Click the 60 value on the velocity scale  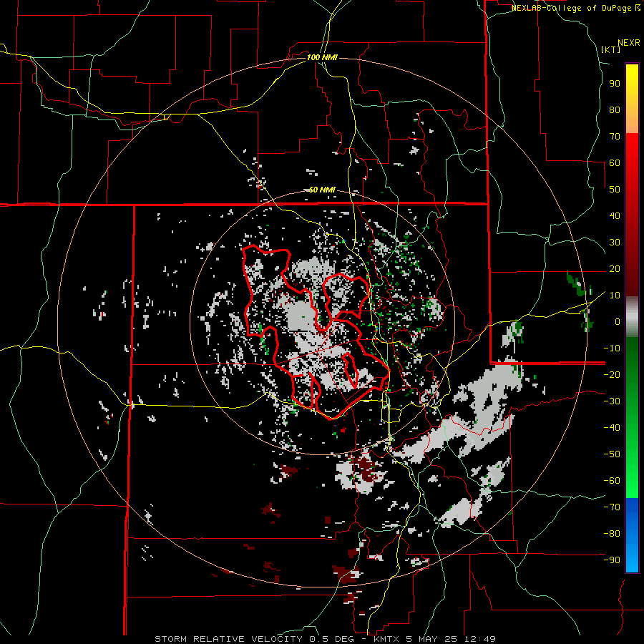(615, 162)
